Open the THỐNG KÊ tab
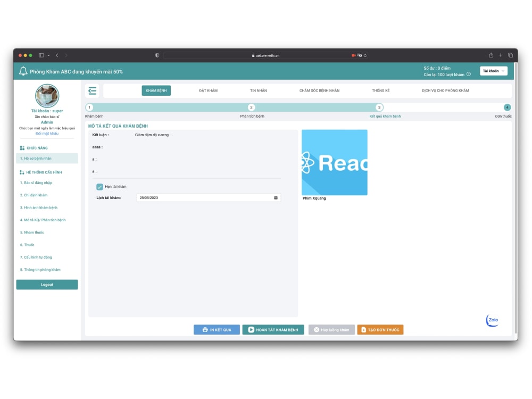Viewport: 532px width, 399px height. point(381,90)
